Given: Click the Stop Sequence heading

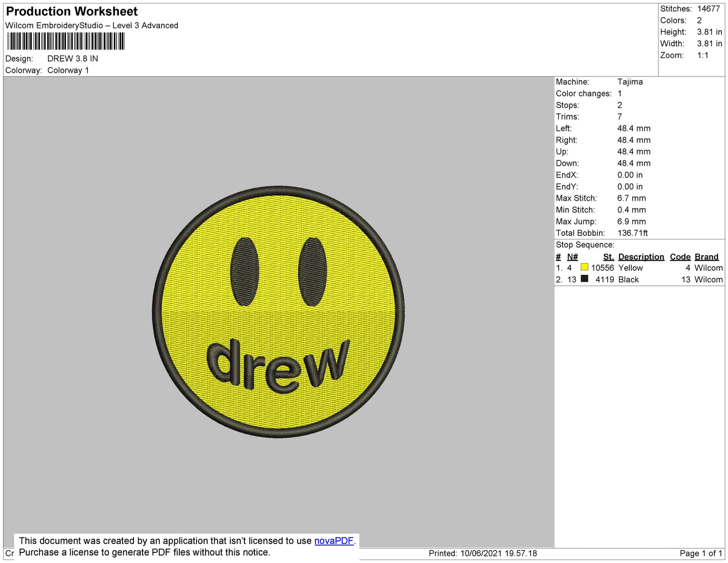Looking at the screenshot, I should pyautogui.click(x=585, y=244).
